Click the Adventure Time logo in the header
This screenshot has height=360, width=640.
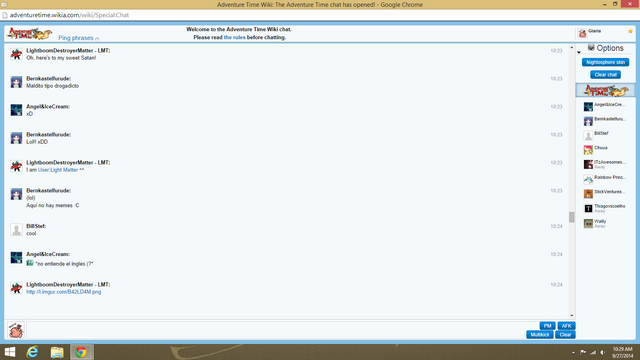click(29, 33)
